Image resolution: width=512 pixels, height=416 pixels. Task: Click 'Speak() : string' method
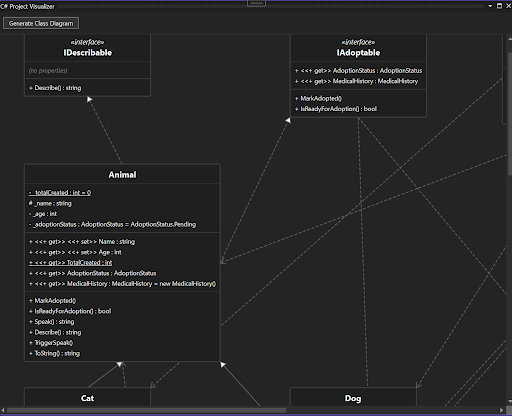click(x=52, y=322)
